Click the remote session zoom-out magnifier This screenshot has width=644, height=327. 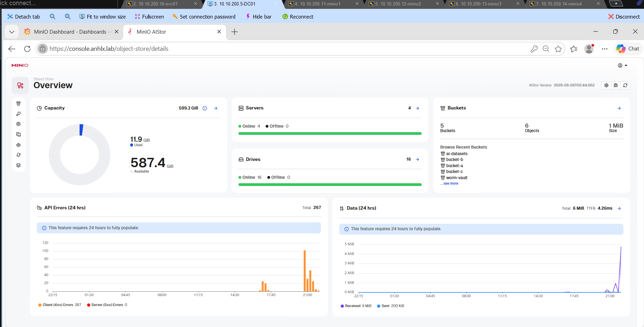pyautogui.click(x=68, y=16)
